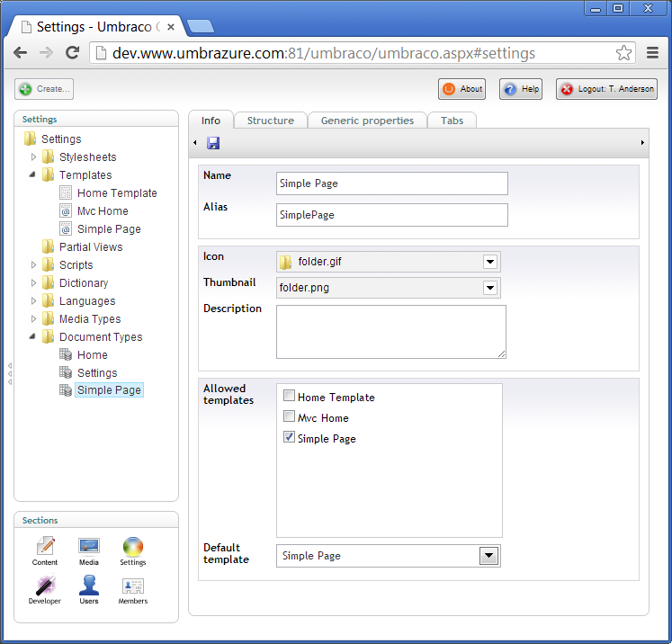Go to the Developer section
Screen dimensions: 672x644
click(x=44, y=590)
